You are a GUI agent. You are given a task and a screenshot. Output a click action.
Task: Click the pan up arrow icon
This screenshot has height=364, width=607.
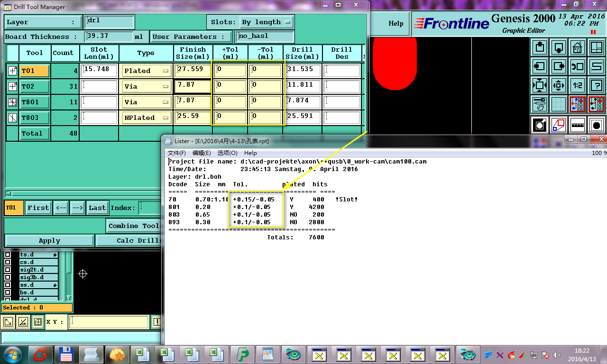[540, 48]
